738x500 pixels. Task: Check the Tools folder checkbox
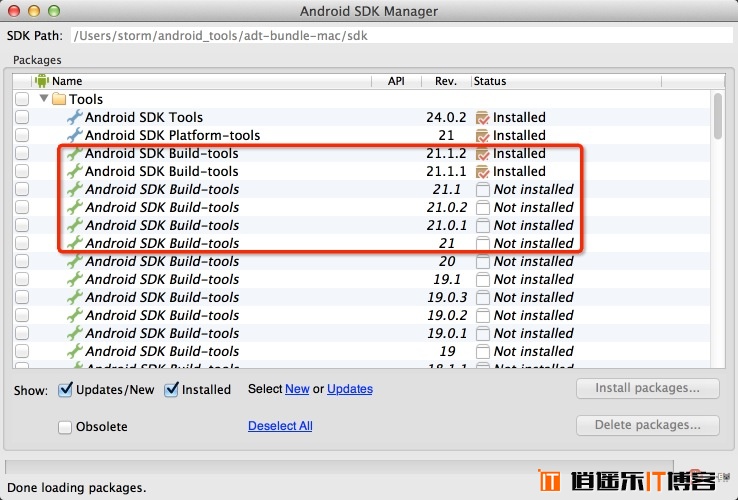[x=22, y=99]
